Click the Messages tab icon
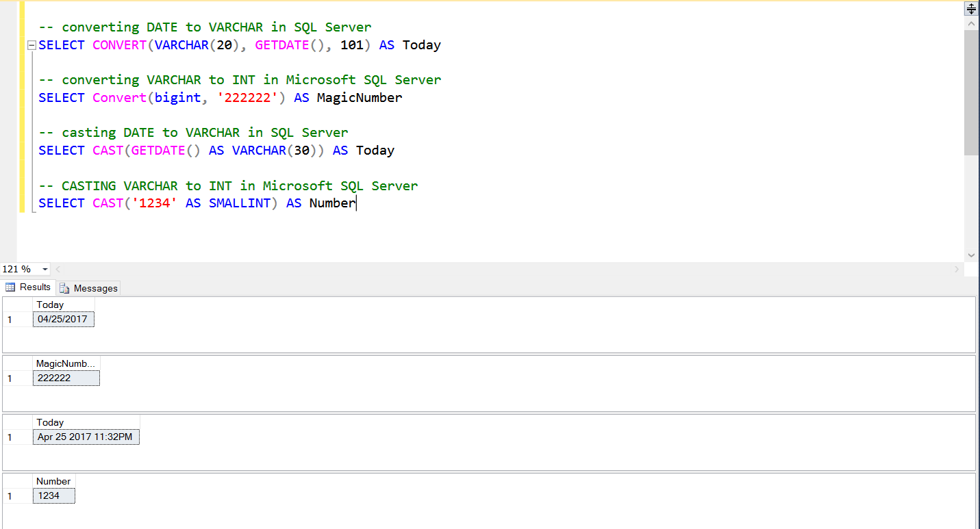 click(x=64, y=287)
